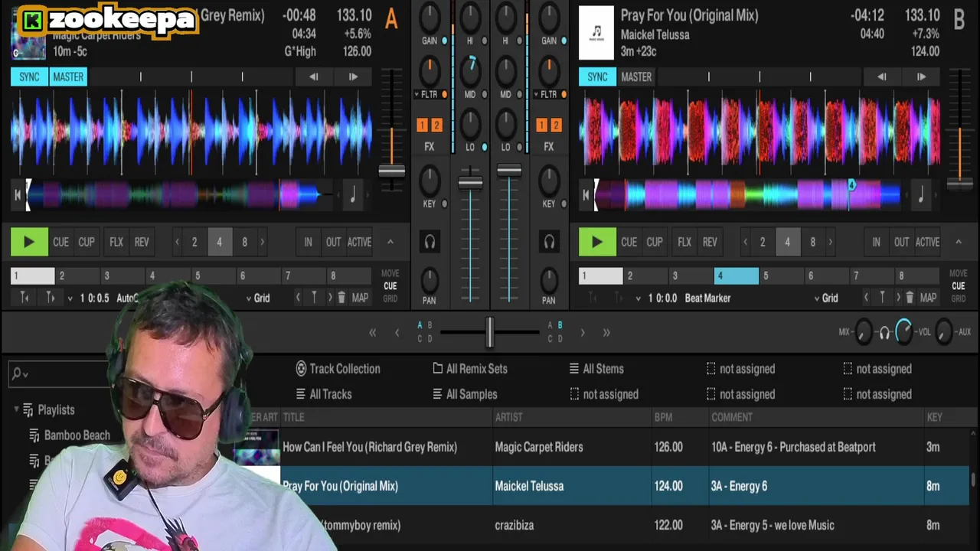Adjust channel A volume fader
980x551 pixels.
click(x=470, y=183)
